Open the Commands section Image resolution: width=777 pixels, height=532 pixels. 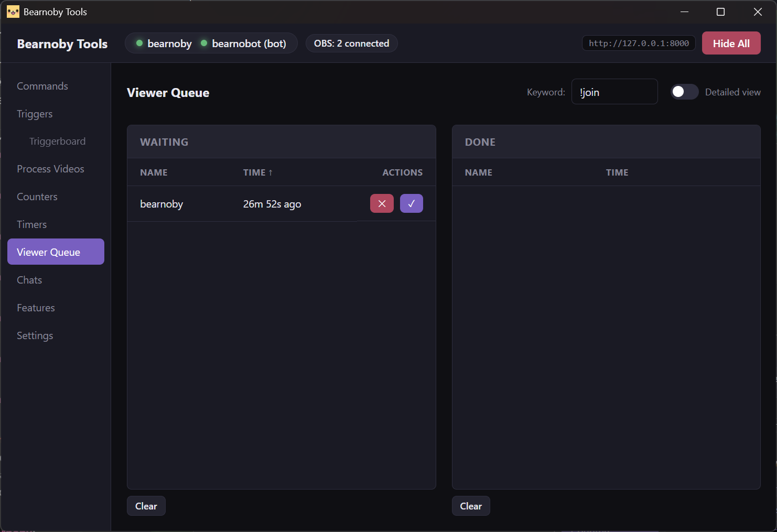pos(42,86)
